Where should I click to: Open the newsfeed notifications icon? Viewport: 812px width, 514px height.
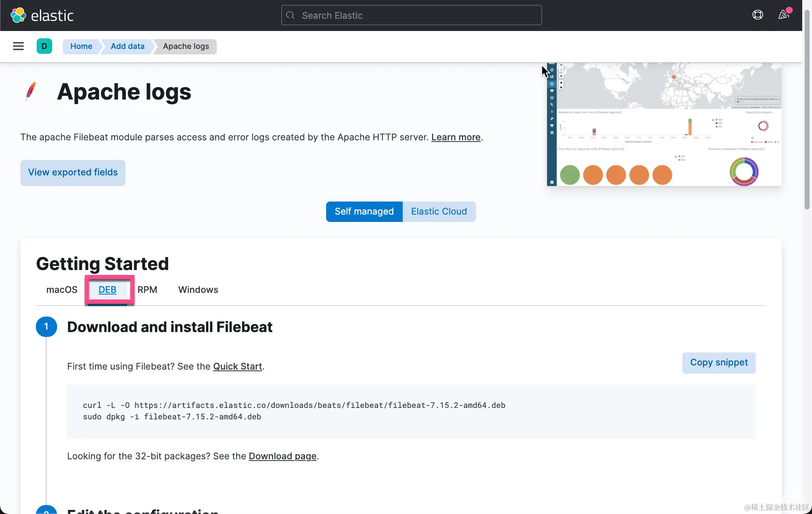click(783, 15)
